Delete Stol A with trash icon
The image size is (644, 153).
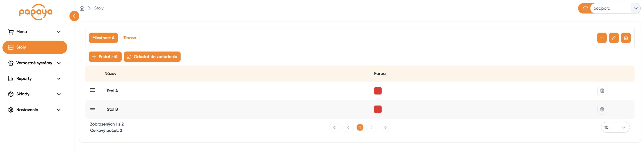(x=602, y=91)
